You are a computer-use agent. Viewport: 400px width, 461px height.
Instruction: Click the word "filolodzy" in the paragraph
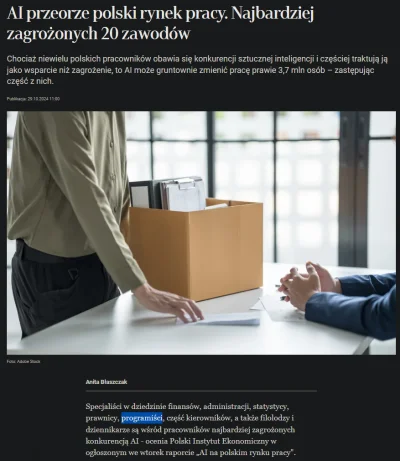click(275, 418)
